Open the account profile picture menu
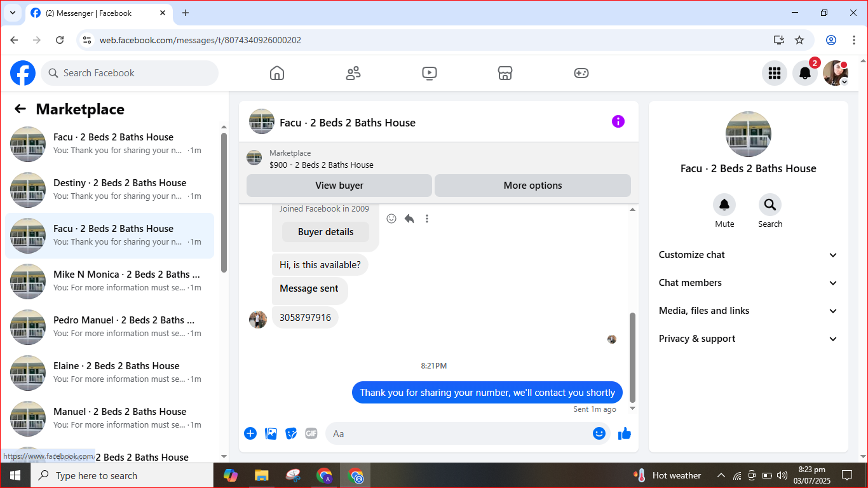Screen dimensions: 868x488 [x=836, y=73]
